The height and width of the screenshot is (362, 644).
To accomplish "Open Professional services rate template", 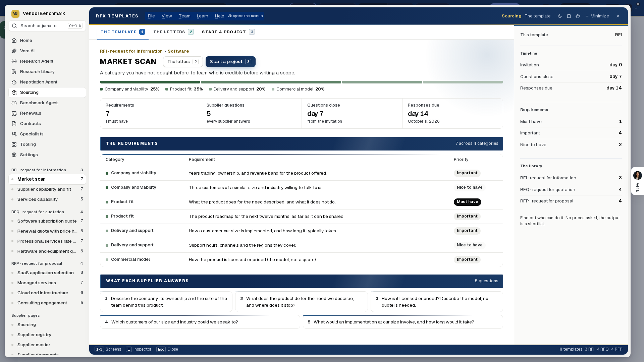I will [x=47, y=241].
